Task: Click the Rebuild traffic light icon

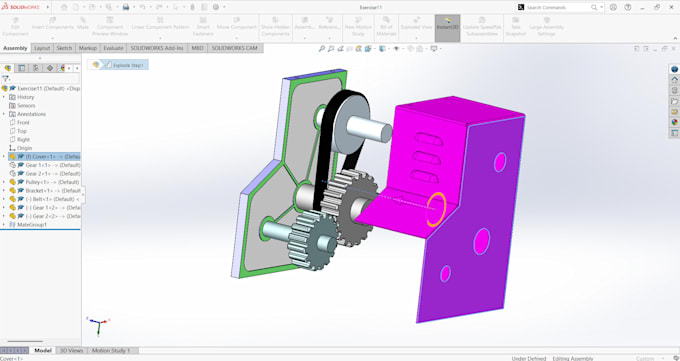Action: pos(193,7)
